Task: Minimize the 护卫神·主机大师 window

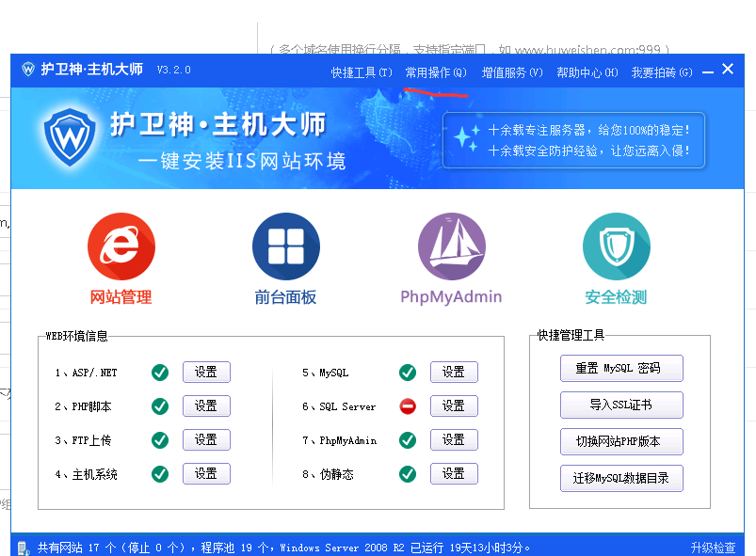Action: [708, 72]
